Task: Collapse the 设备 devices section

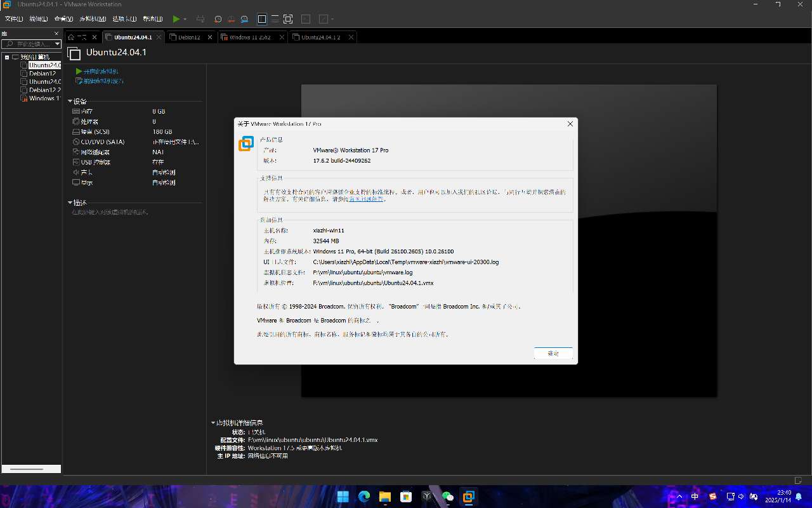Action: [x=70, y=102]
